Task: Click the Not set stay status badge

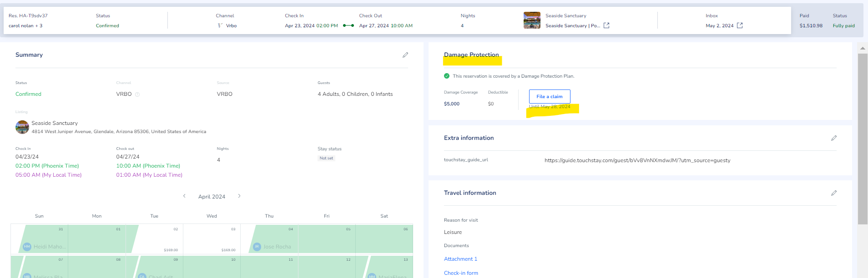Action: [x=326, y=158]
